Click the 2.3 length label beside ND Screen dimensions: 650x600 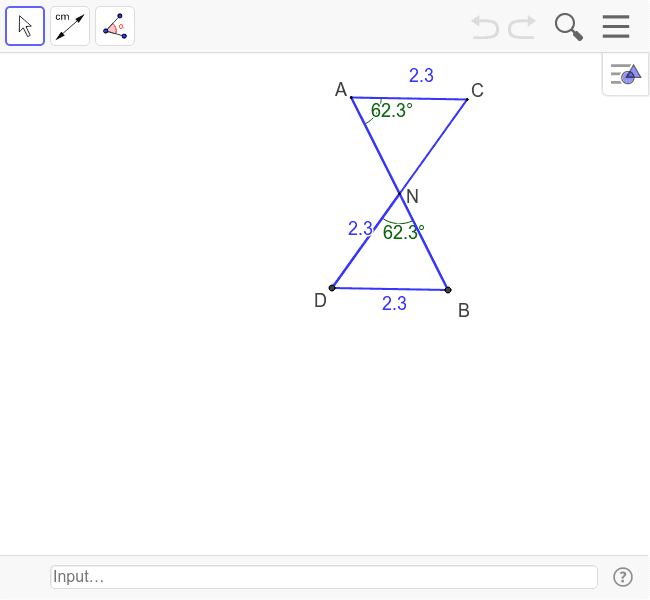tap(360, 228)
